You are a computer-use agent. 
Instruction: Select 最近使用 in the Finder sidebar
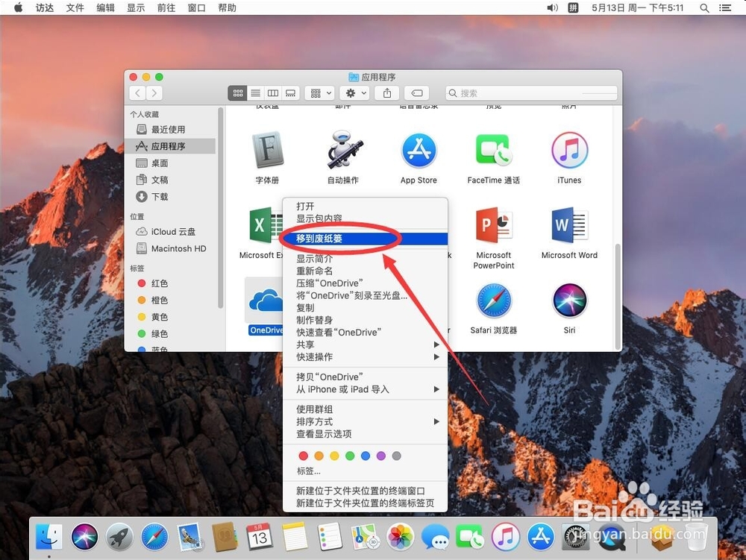(x=172, y=129)
